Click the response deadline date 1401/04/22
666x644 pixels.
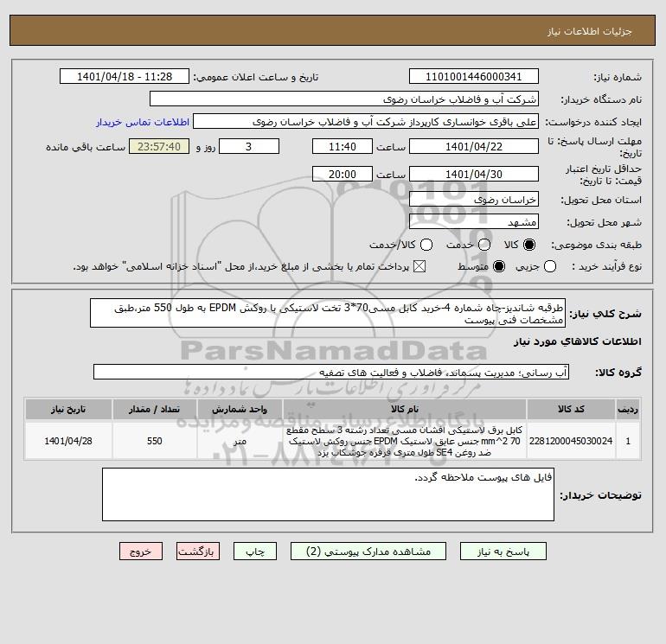(x=474, y=146)
